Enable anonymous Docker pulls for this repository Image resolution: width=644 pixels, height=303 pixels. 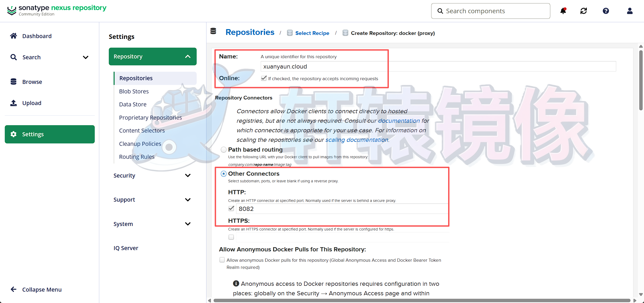(x=222, y=260)
